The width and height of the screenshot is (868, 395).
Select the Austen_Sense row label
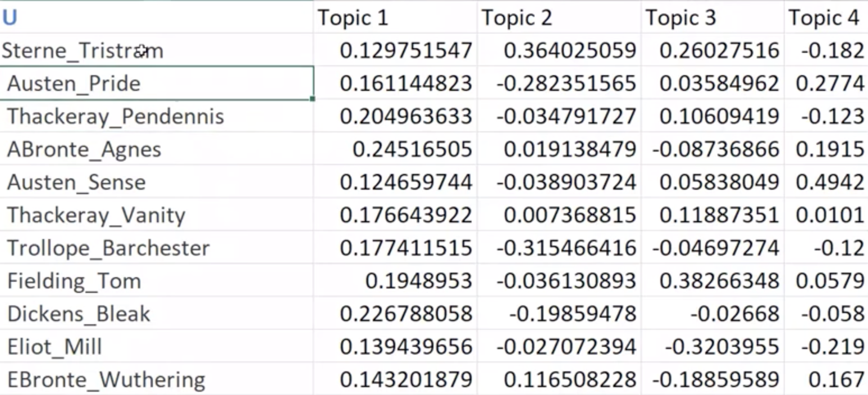pyautogui.click(x=76, y=182)
